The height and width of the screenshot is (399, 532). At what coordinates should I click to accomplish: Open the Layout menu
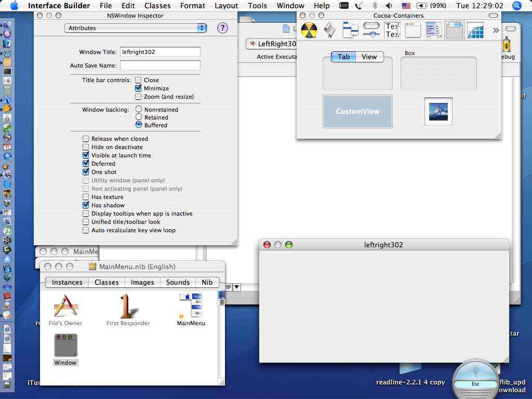227,6
